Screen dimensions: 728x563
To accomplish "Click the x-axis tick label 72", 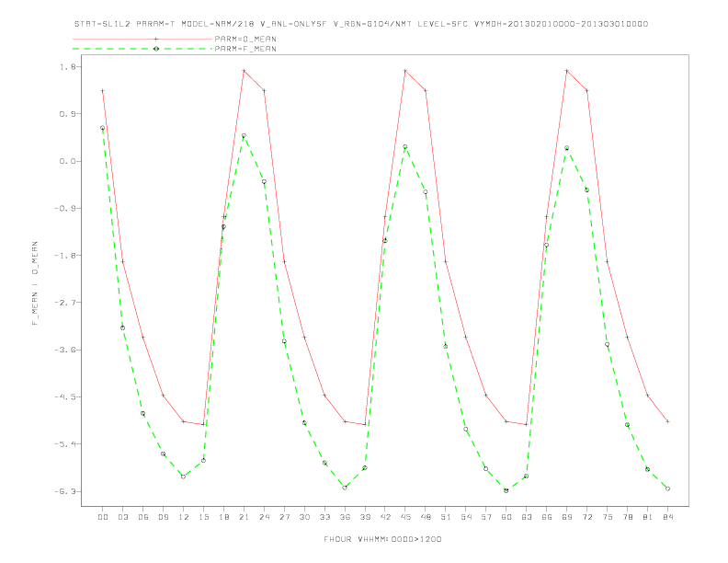I will pyautogui.click(x=586, y=517).
